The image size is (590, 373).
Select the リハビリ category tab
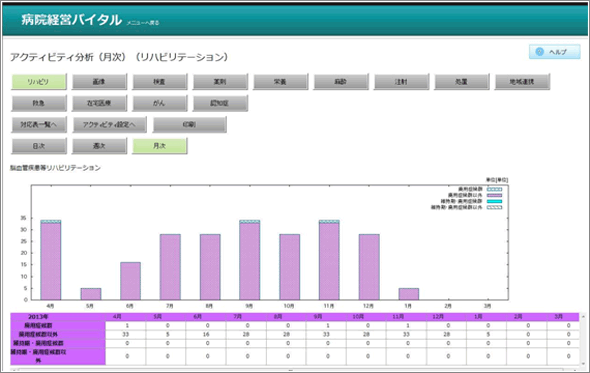pyautogui.click(x=39, y=82)
